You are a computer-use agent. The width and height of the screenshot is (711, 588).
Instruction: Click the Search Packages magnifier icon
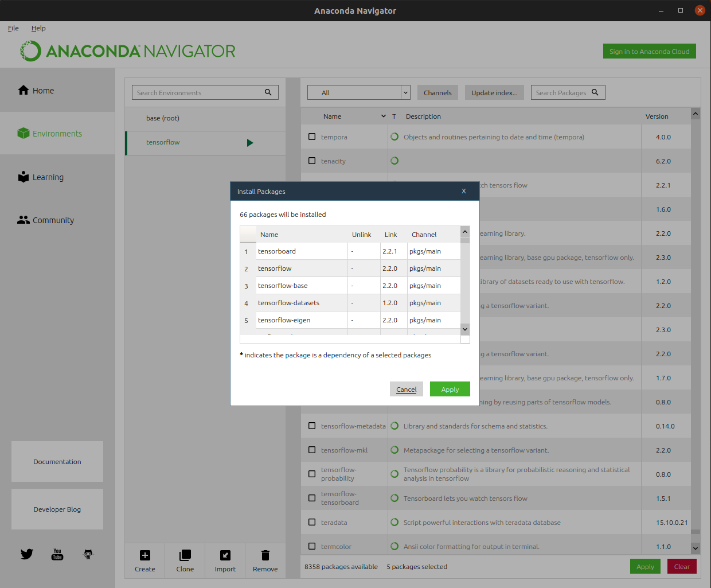click(x=595, y=92)
